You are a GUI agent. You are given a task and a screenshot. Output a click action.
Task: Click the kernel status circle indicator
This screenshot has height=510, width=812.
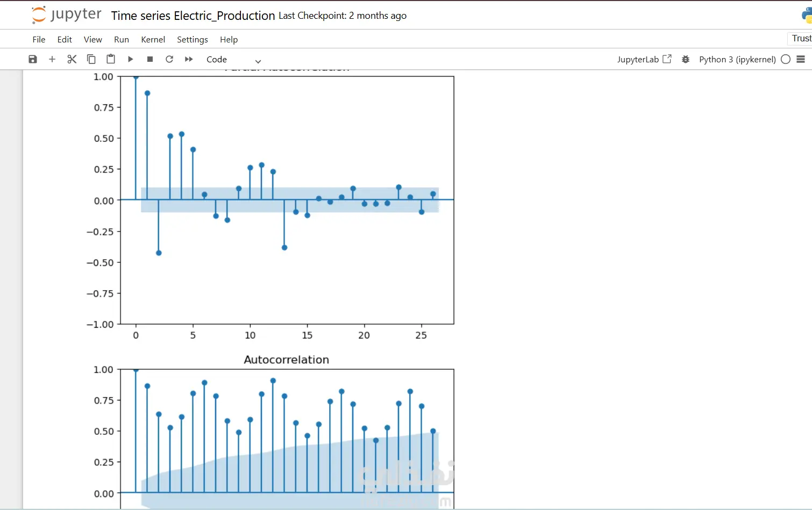click(x=786, y=59)
